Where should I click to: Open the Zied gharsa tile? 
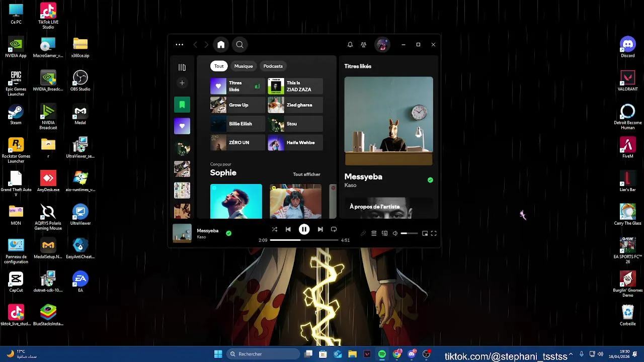(x=295, y=105)
